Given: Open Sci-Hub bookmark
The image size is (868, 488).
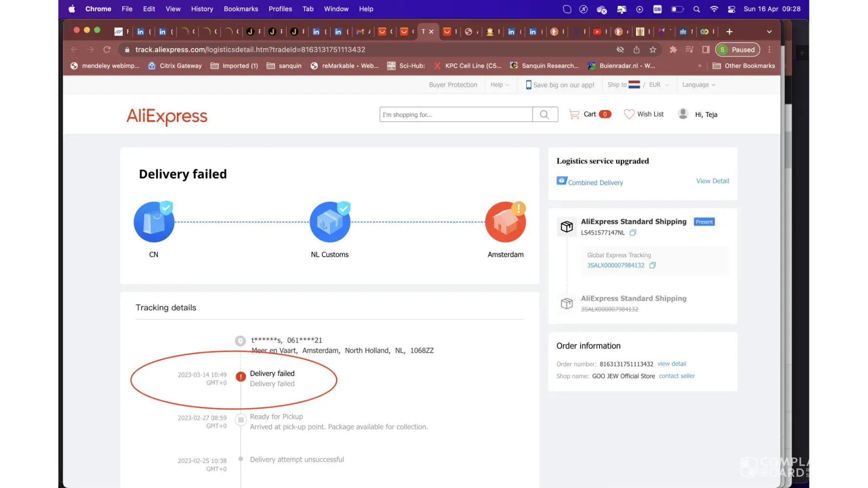Looking at the screenshot, I should pyautogui.click(x=406, y=66).
